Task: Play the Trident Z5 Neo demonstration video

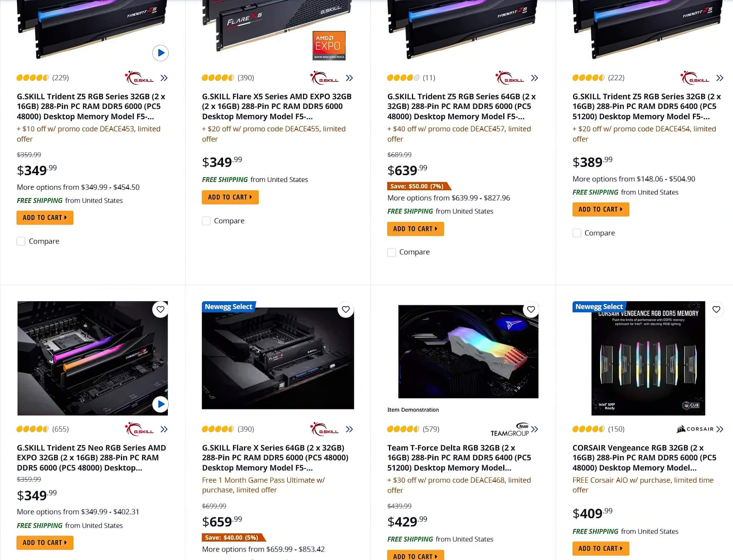Action: [160, 404]
